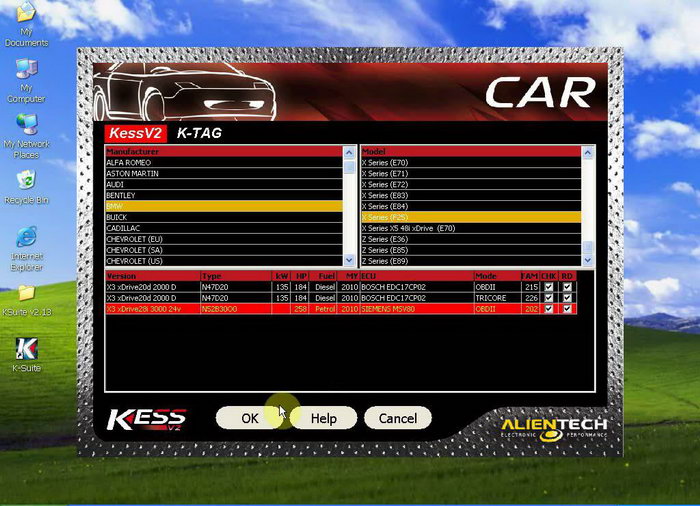Toggle RD checkbox for BOSCH EDC17CP02 OBDII row
The height and width of the screenshot is (506, 700).
[567, 287]
